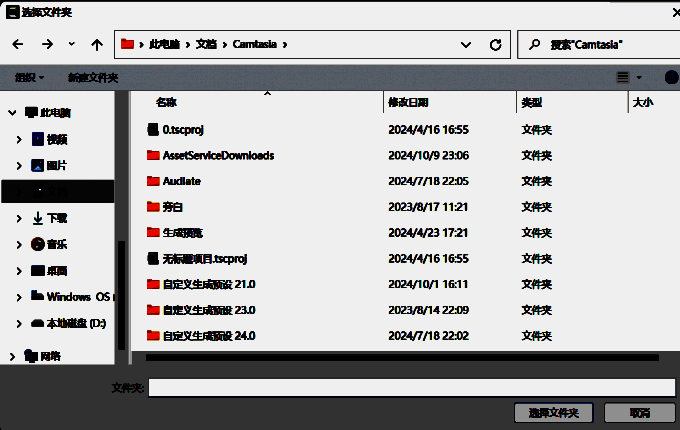Select the Downloads (下载) icon in sidebar
This screenshot has width=680, height=430.
coord(38,218)
